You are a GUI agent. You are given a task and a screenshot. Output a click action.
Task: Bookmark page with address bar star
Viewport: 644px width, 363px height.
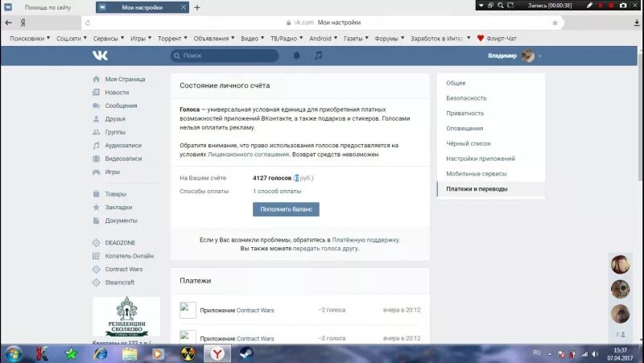point(555,23)
